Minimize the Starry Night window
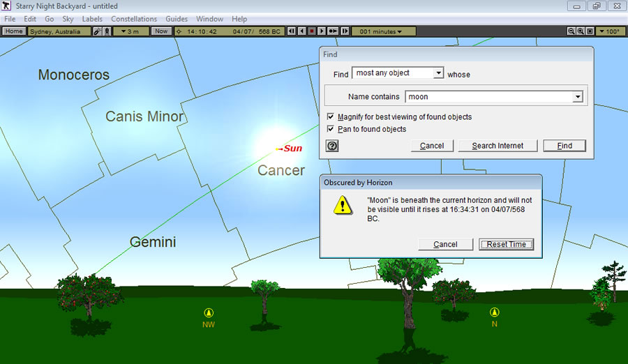The width and height of the screenshot is (628, 364). coord(577,6)
